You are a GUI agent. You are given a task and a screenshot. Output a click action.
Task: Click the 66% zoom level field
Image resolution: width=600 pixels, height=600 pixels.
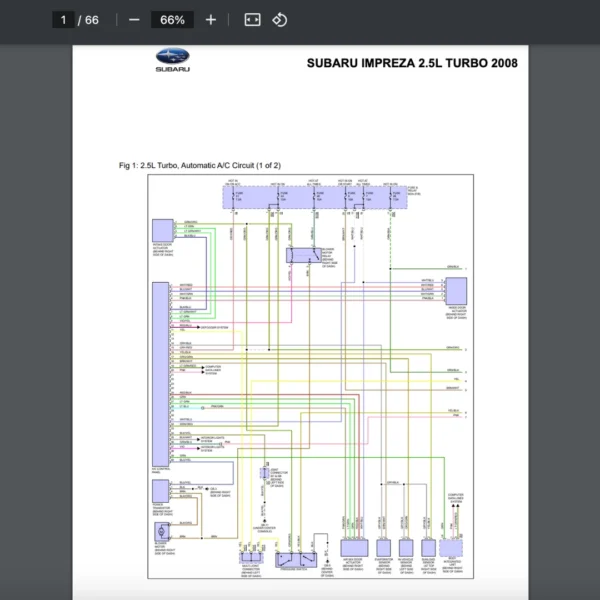click(172, 20)
